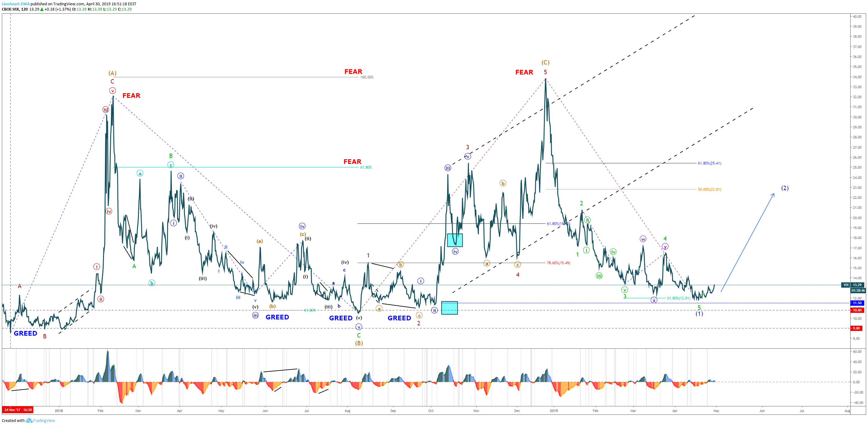Click "2018" on the time axis
This screenshot has height=426, width=868.
coord(59,411)
